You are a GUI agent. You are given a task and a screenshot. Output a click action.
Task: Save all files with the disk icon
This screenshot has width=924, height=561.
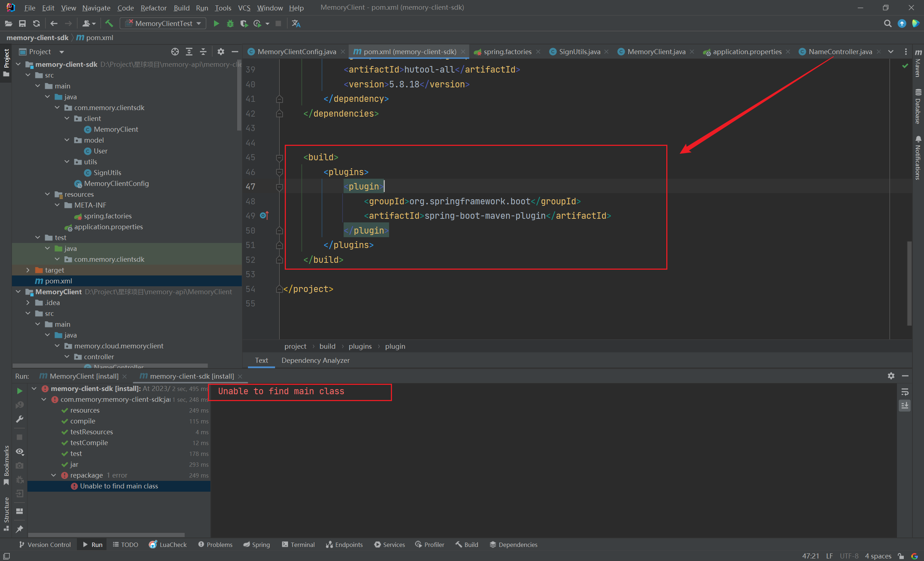pos(22,23)
